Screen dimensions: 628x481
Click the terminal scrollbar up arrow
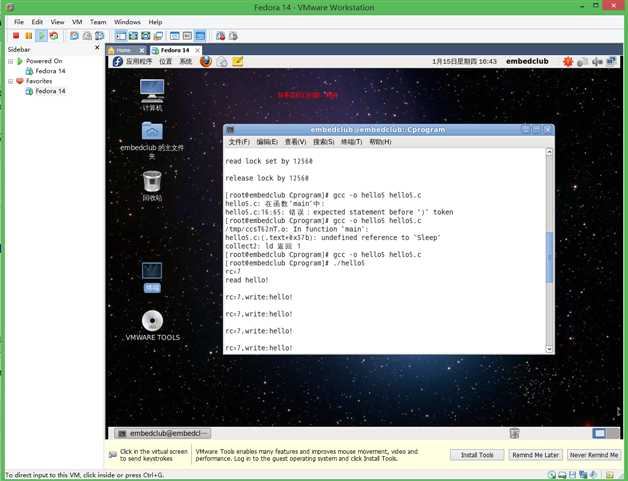(549, 152)
